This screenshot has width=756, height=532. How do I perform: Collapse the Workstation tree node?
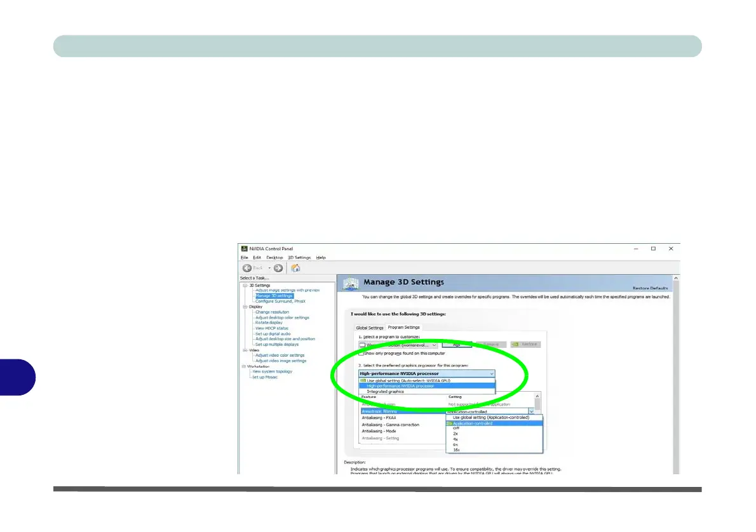click(243, 366)
